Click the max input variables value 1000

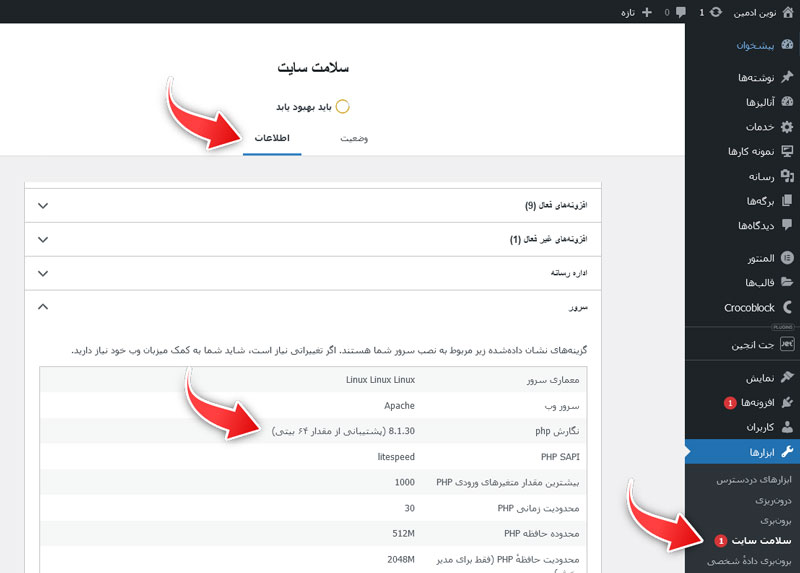[405, 482]
